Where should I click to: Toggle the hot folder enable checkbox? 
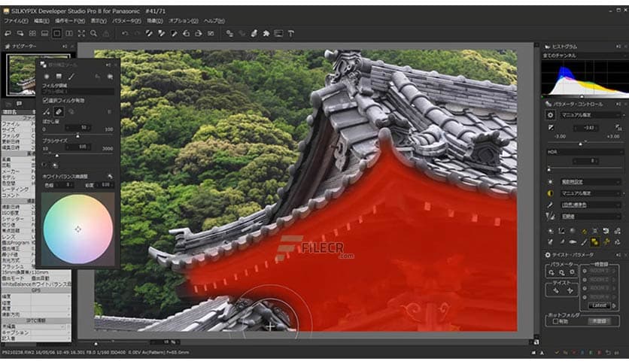(555, 321)
